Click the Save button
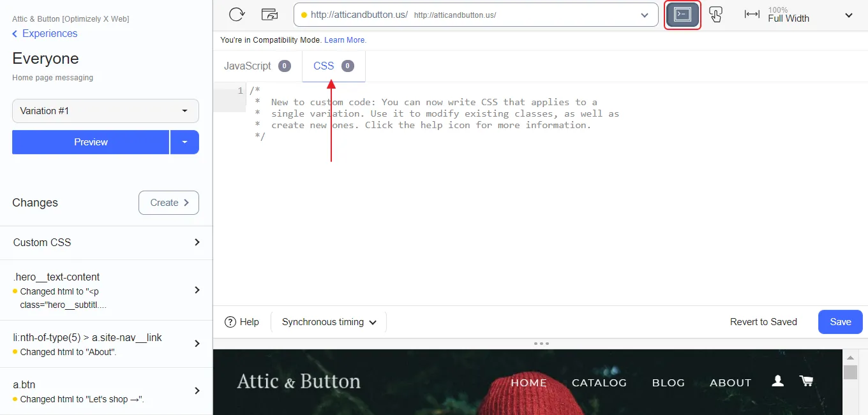The height and width of the screenshot is (415, 868). point(841,322)
